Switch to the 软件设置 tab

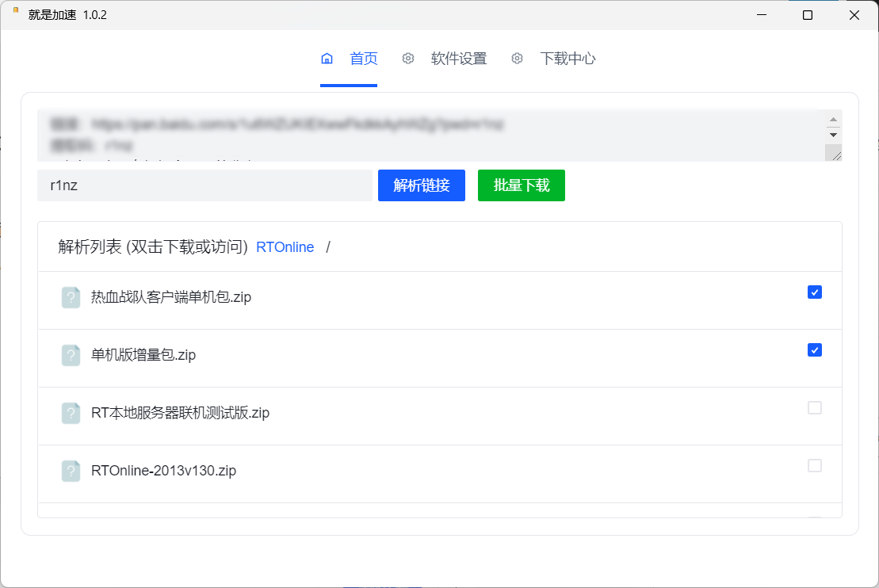[x=458, y=58]
